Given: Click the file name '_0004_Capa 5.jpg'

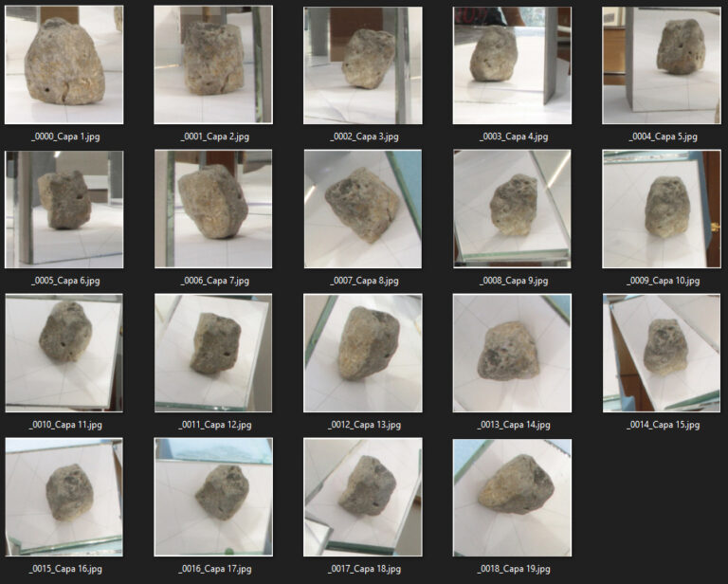Looking at the screenshot, I should pyautogui.click(x=664, y=137).
